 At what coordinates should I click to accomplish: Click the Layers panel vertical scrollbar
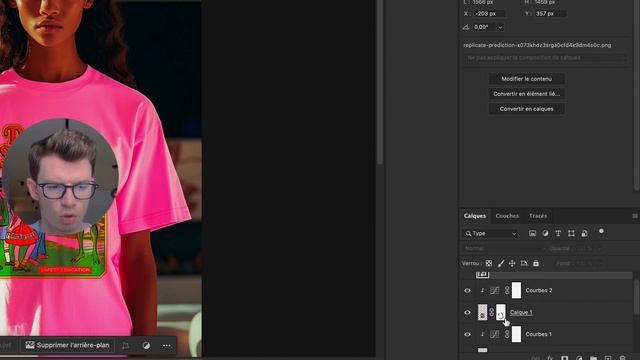(x=637, y=297)
